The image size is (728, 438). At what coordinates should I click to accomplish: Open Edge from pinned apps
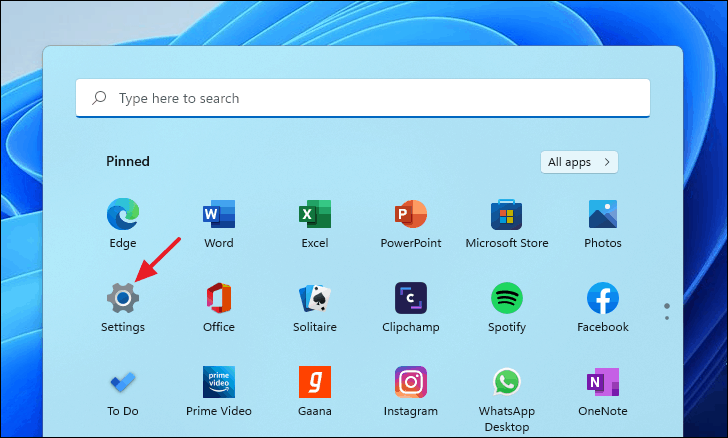point(123,214)
